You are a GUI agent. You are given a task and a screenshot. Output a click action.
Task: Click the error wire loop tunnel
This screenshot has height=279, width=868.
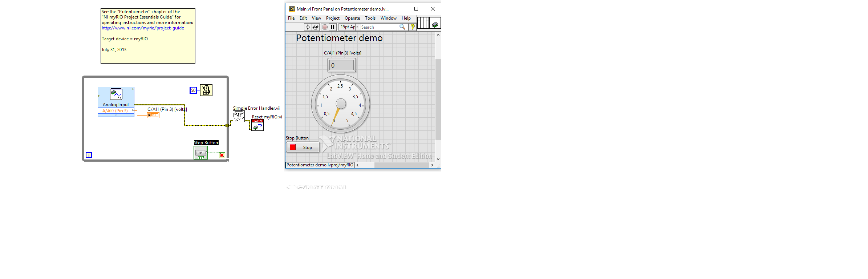(227, 125)
